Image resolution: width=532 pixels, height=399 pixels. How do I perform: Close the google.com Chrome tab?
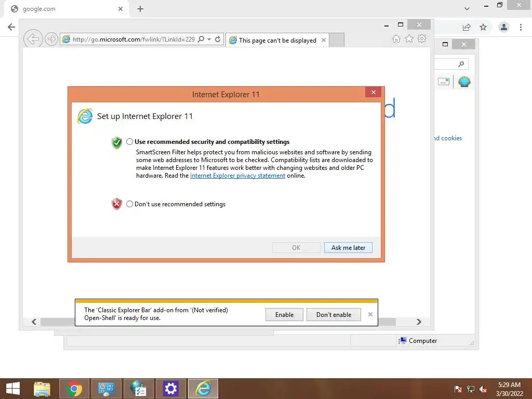pyautogui.click(x=121, y=9)
